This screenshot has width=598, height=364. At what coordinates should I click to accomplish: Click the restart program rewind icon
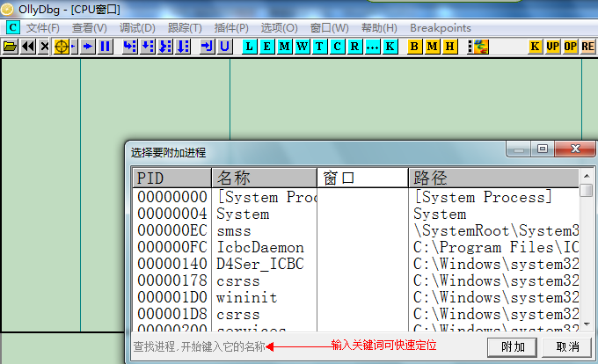pos(28,47)
